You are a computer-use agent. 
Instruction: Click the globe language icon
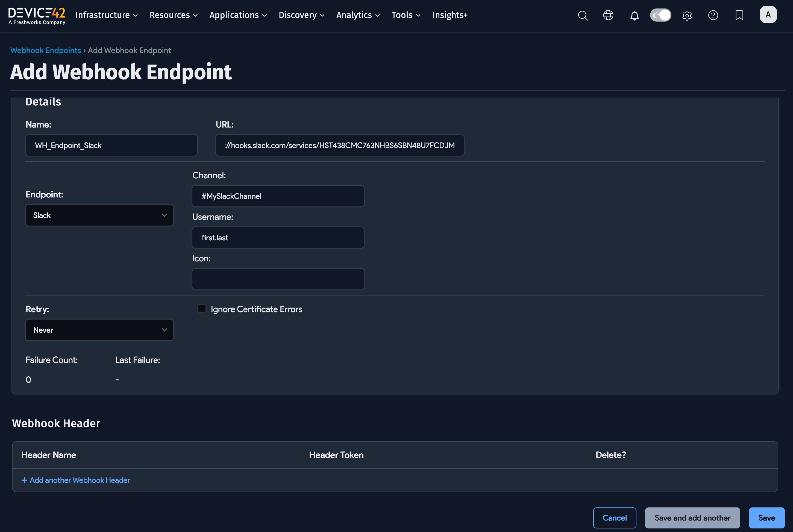tap(608, 15)
